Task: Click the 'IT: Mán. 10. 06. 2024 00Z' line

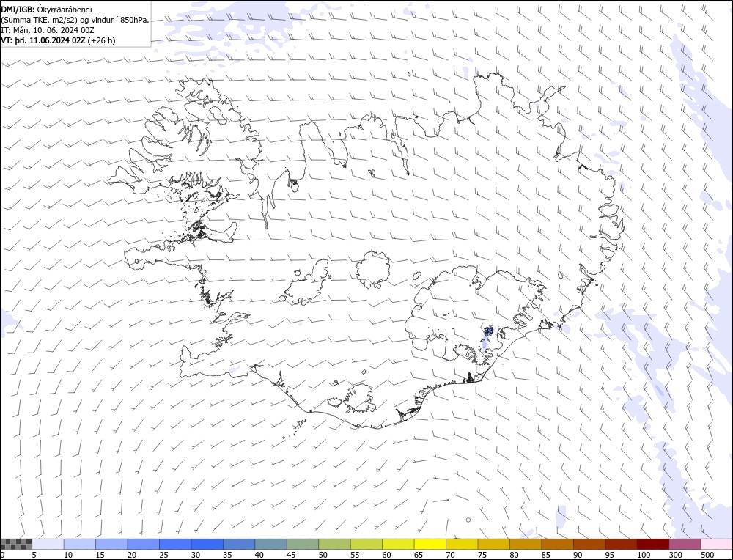Action: pos(48,30)
